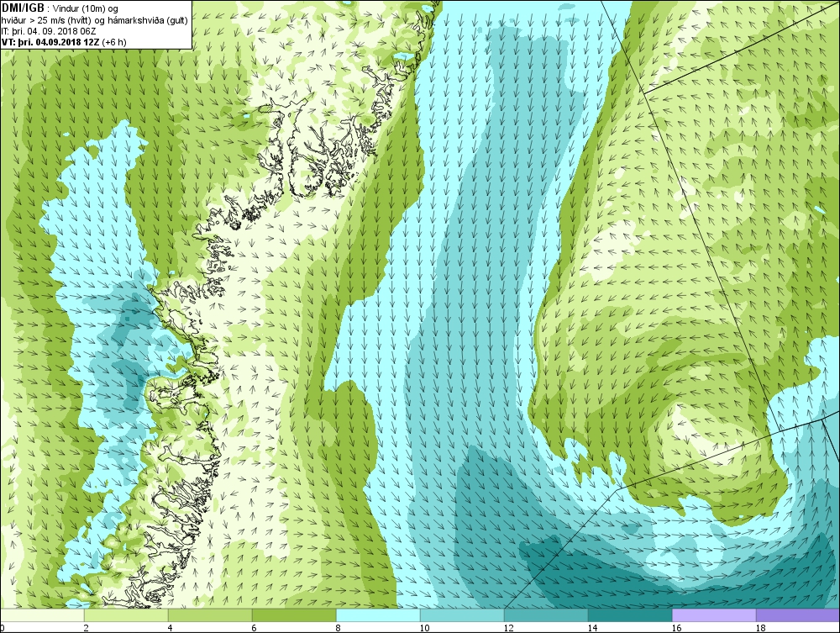This screenshot has height=633, width=840.
Task: Click the 6–8 m/s olive green legend swatch
Action: tap(294, 615)
